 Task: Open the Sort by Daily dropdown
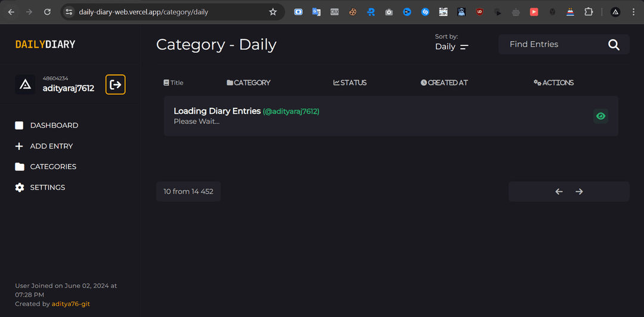pyautogui.click(x=451, y=46)
